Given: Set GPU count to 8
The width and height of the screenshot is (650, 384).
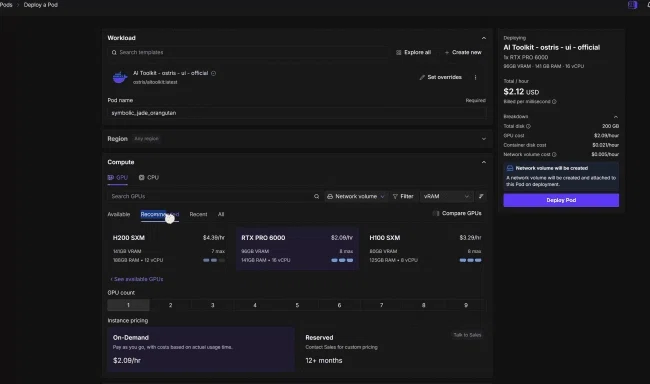Looking at the screenshot, I should 423,305.
